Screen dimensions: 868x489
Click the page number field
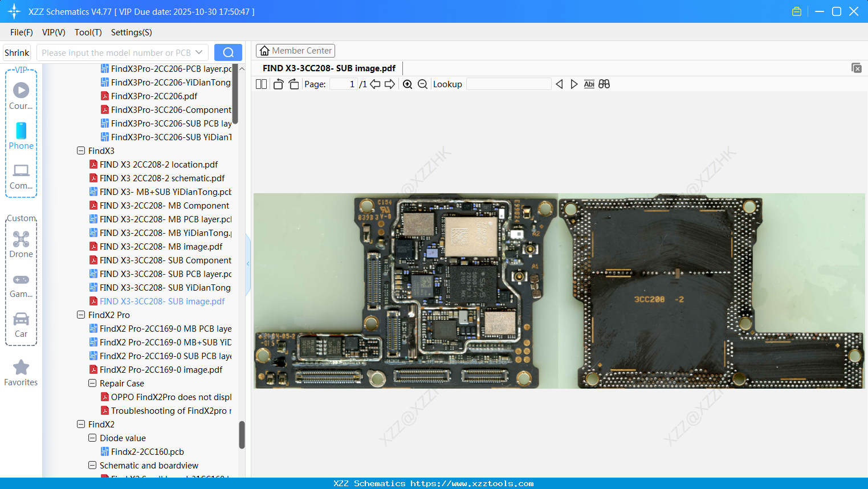pyautogui.click(x=343, y=84)
